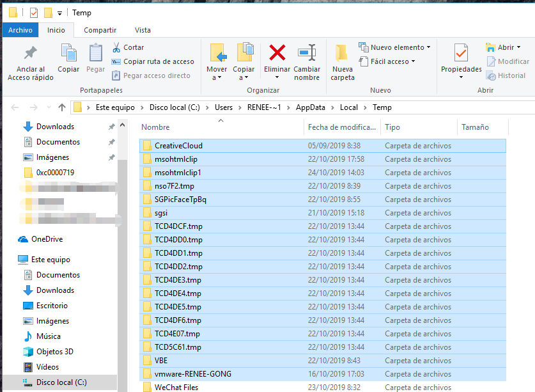
Task: Open Vídeos under Este equipo
Action: point(47,367)
